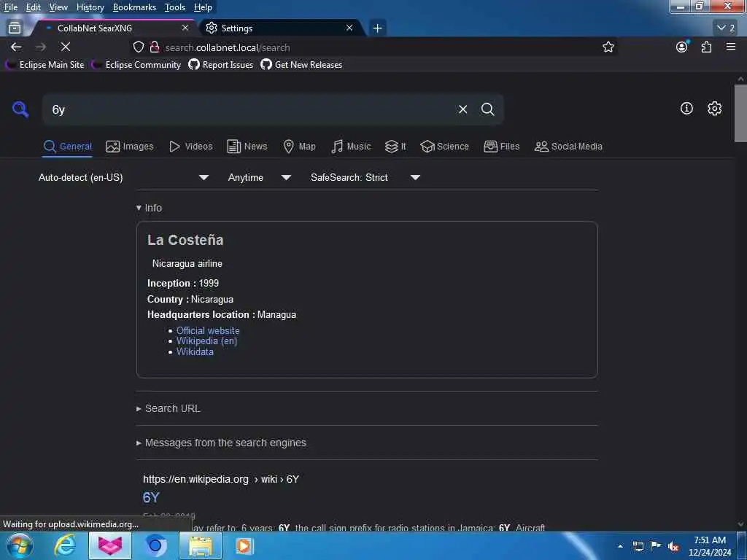This screenshot has width=747, height=560.
Task: Switch to Social Media category
Action: pos(568,146)
